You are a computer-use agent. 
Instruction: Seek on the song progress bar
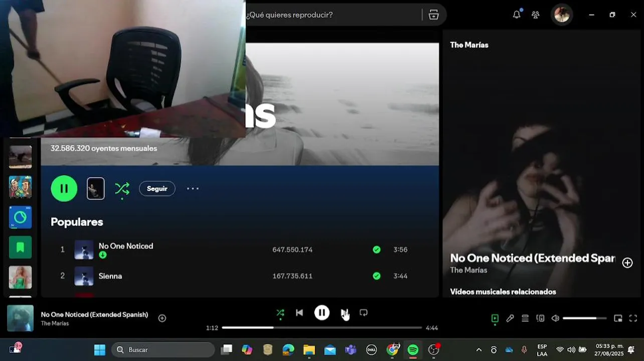(322, 327)
